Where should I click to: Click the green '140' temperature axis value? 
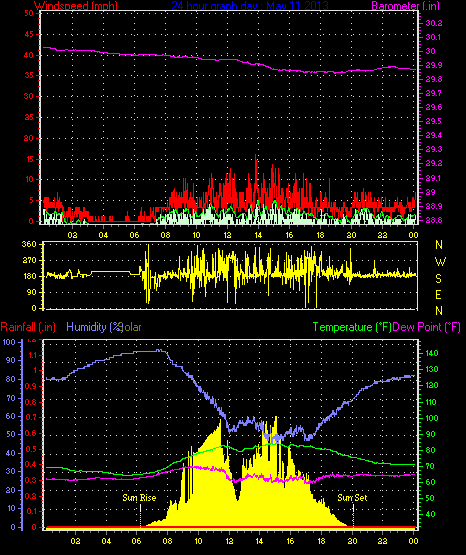(x=431, y=353)
